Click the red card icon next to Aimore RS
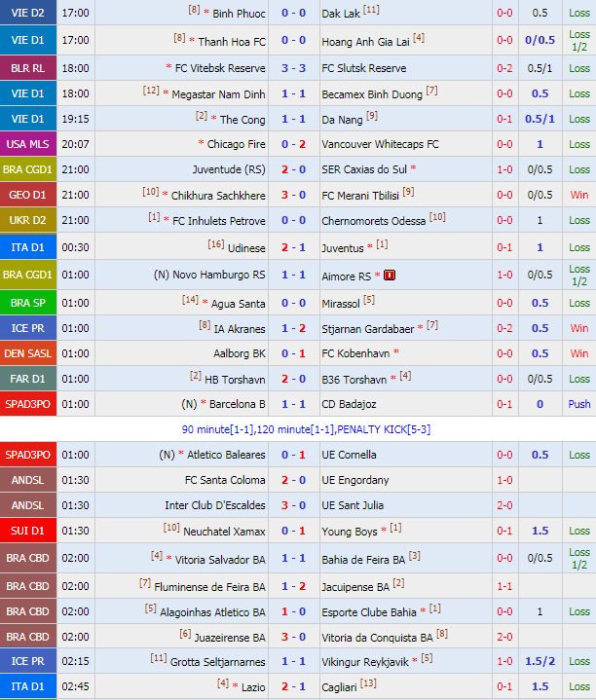This screenshot has width=596, height=700. coord(390,276)
